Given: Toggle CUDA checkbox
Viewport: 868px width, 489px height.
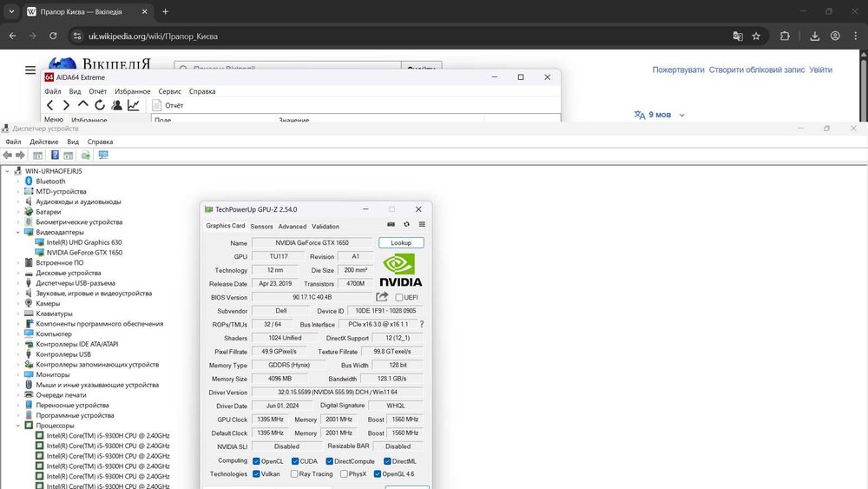Looking at the screenshot, I should [x=295, y=460].
